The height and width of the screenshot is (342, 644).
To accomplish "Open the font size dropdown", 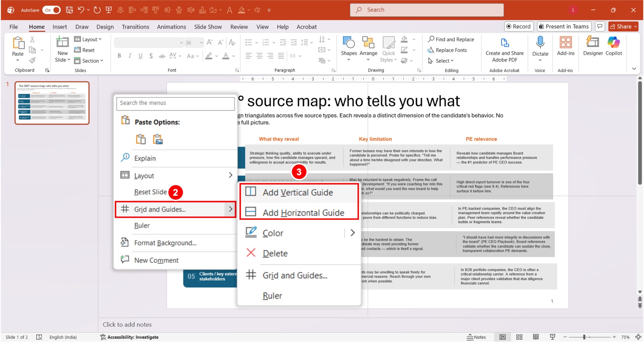I will click(201, 42).
